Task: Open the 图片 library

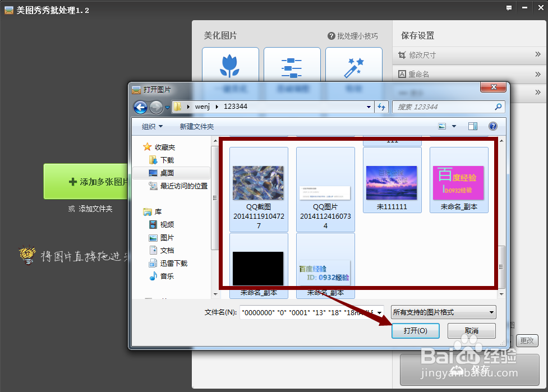Action: [x=162, y=238]
